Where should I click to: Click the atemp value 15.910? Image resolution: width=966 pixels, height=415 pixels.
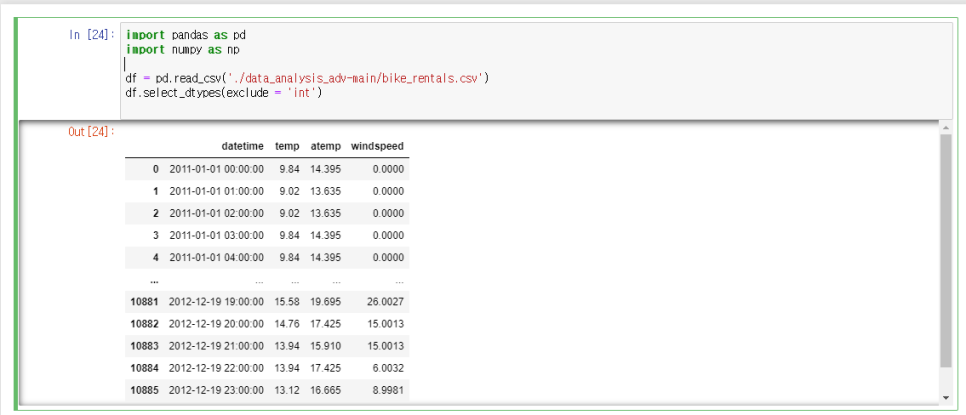coord(326,346)
